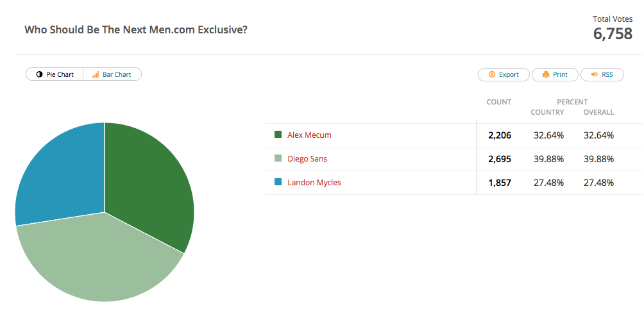Switch to Bar Chart view
This screenshot has height=309, width=644.
tap(112, 74)
